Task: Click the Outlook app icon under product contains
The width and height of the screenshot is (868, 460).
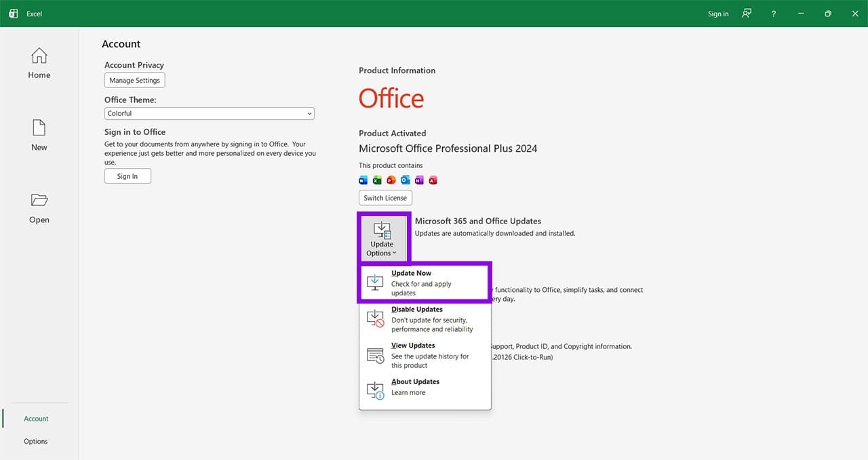Action: [x=405, y=180]
